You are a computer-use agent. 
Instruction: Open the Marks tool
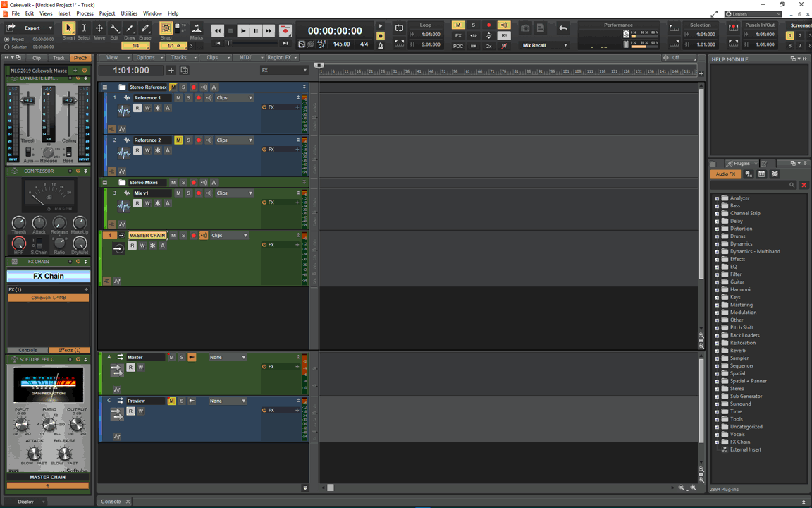pos(196,30)
